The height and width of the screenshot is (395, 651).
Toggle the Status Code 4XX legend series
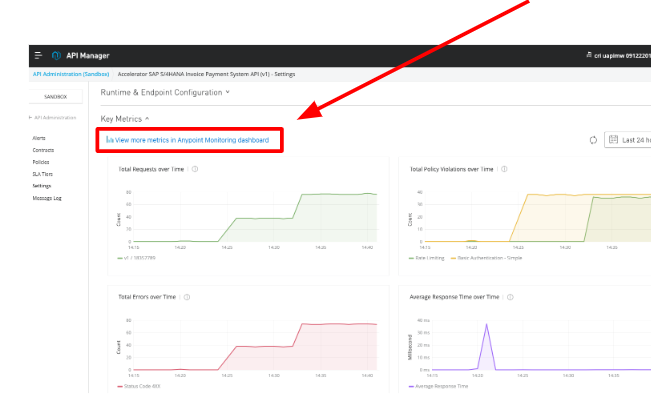pyautogui.click(x=139, y=386)
